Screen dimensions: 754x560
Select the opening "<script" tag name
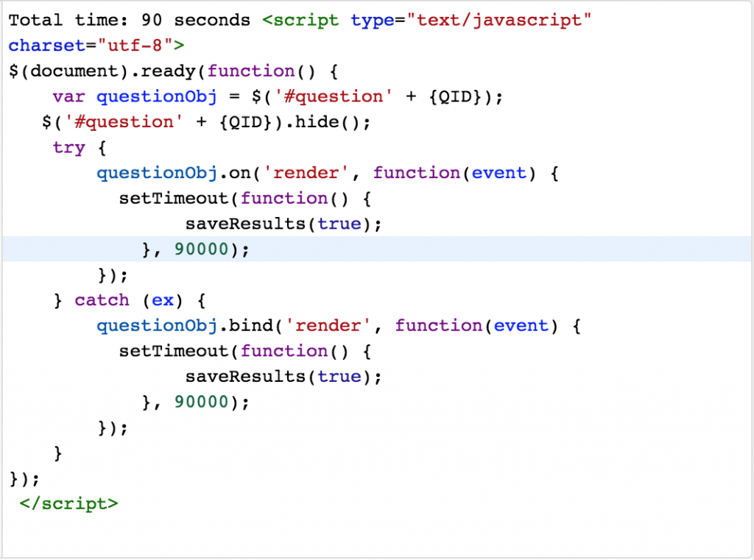click(300, 21)
